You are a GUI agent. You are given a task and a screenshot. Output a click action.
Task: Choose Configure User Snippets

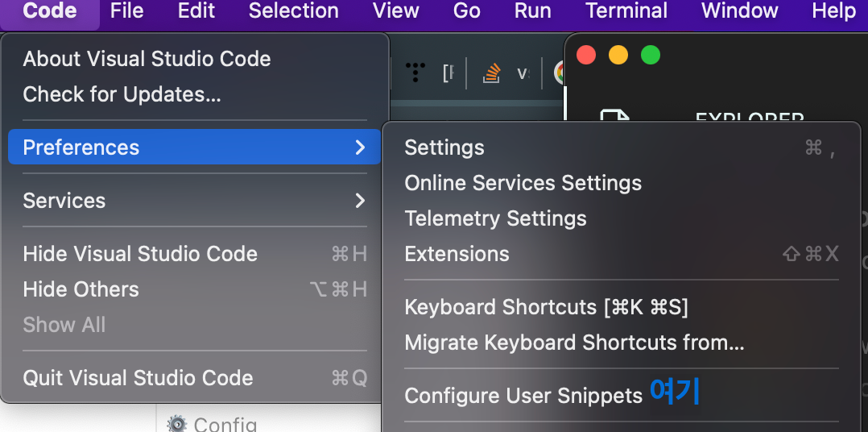(621, 396)
